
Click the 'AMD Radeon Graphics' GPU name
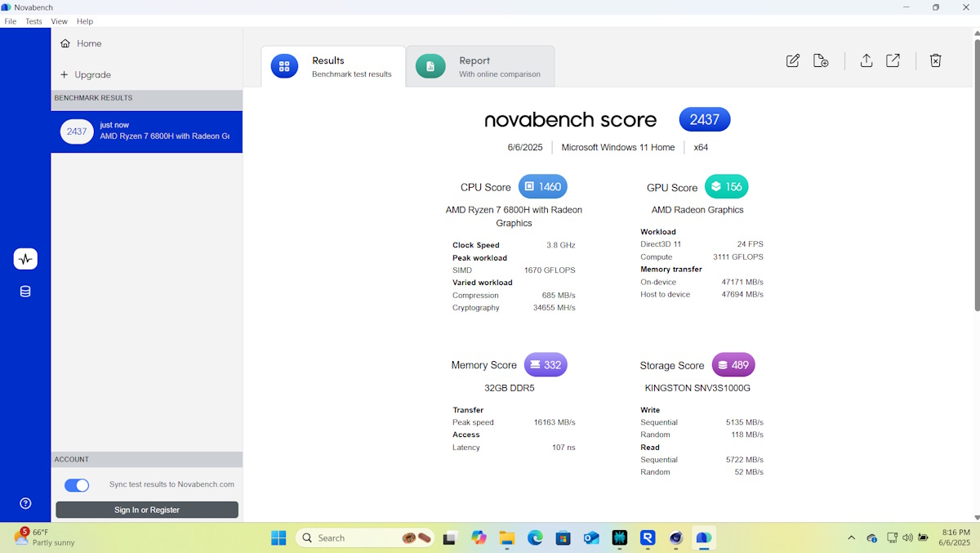pyautogui.click(x=697, y=210)
